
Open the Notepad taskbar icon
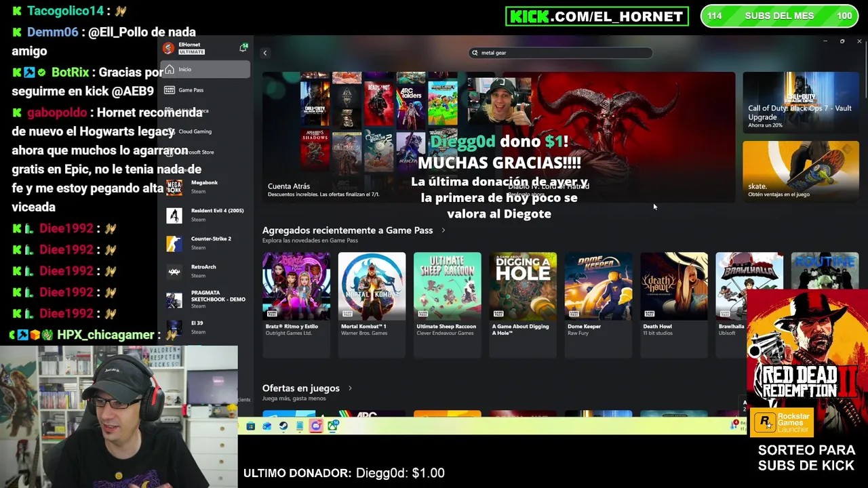click(x=299, y=426)
